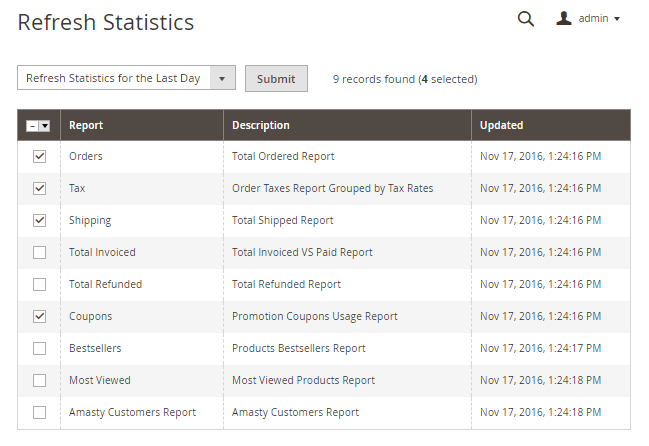Click the search magnifier icon
The height and width of the screenshot is (446, 649).
(x=525, y=19)
